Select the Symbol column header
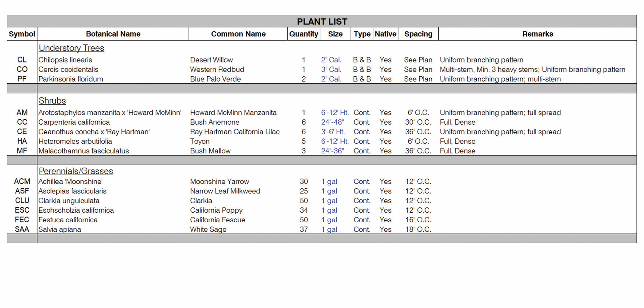644x308 pixels. coord(22,34)
